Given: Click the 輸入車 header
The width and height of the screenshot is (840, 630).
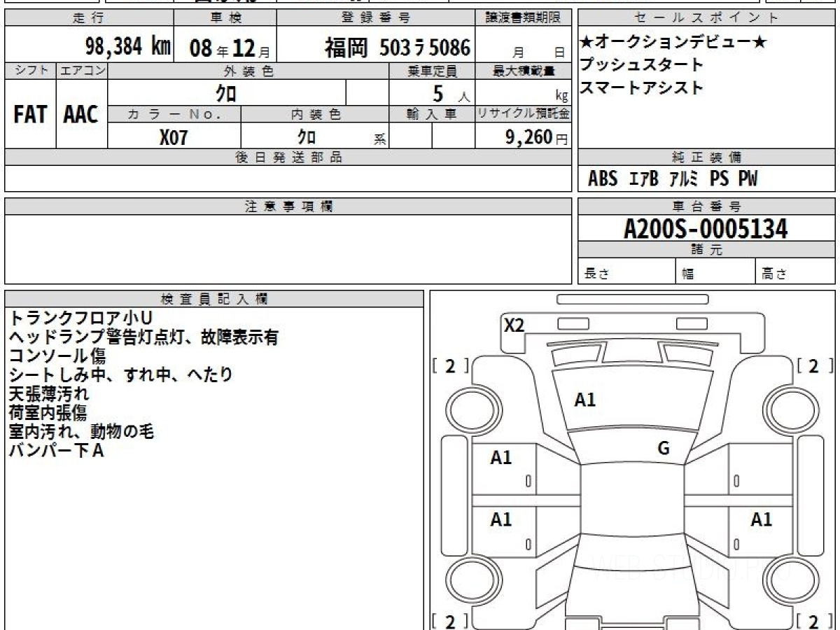Looking at the screenshot, I should [432, 115].
